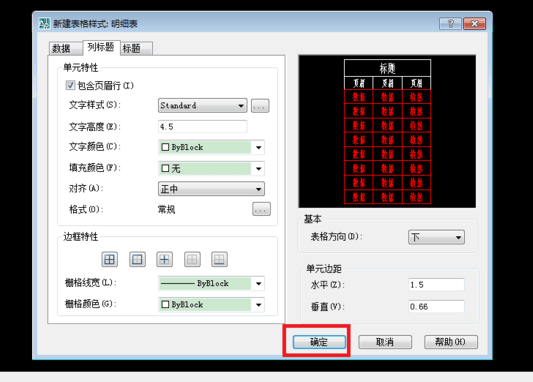Open the 填充颜色 fill color dropdown
This screenshot has height=382, width=533.
coord(211,168)
